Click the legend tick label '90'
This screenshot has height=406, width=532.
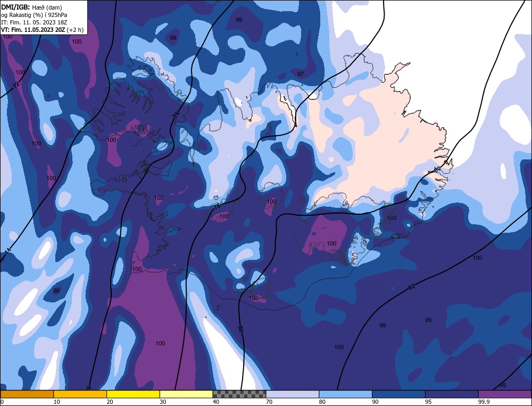pyautogui.click(x=375, y=402)
